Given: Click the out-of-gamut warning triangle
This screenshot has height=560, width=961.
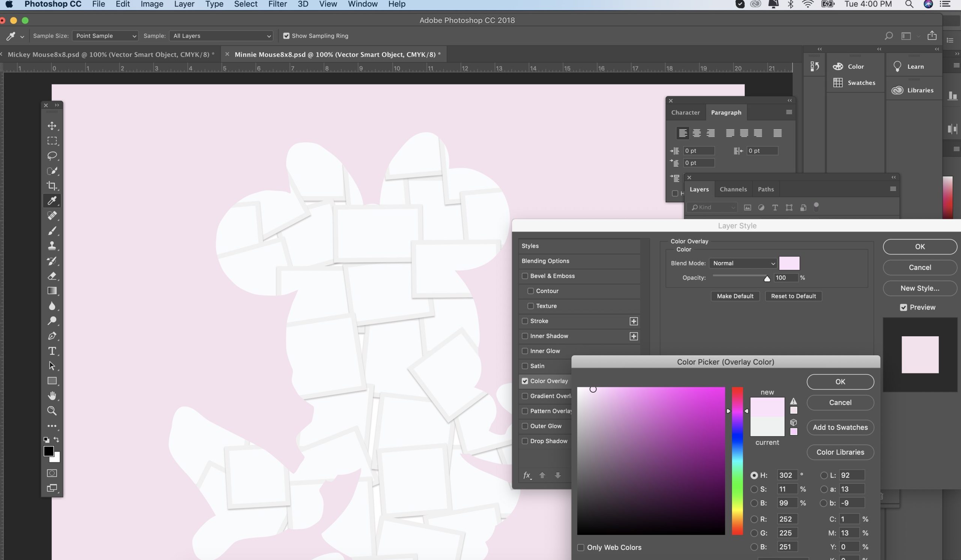Looking at the screenshot, I should pyautogui.click(x=793, y=401).
